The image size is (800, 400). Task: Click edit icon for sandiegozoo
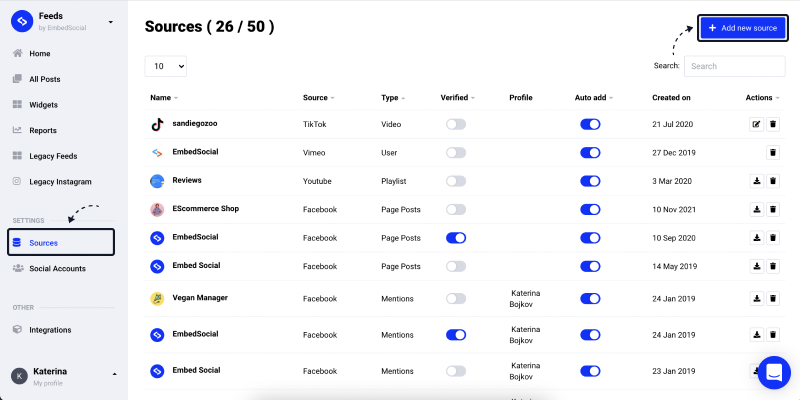(x=757, y=124)
